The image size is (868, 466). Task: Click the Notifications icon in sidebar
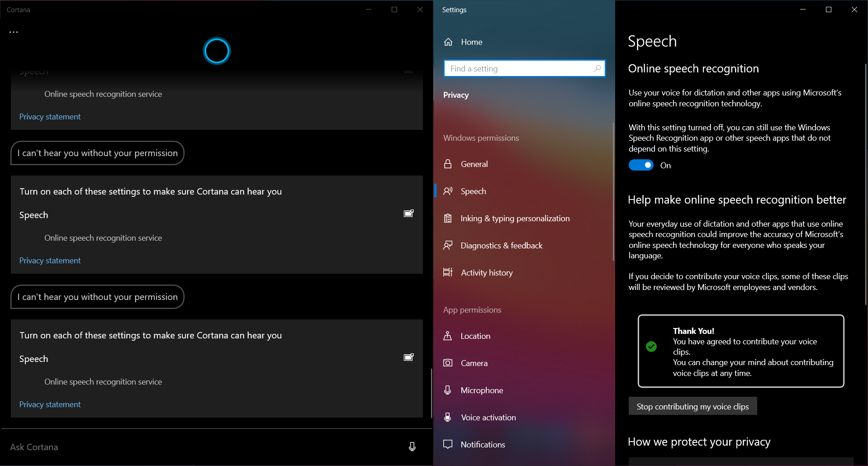pos(448,444)
